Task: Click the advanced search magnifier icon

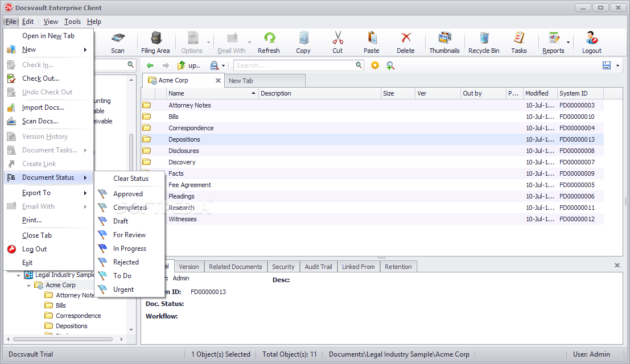Action: pyautogui.click(x=390, y=65)
